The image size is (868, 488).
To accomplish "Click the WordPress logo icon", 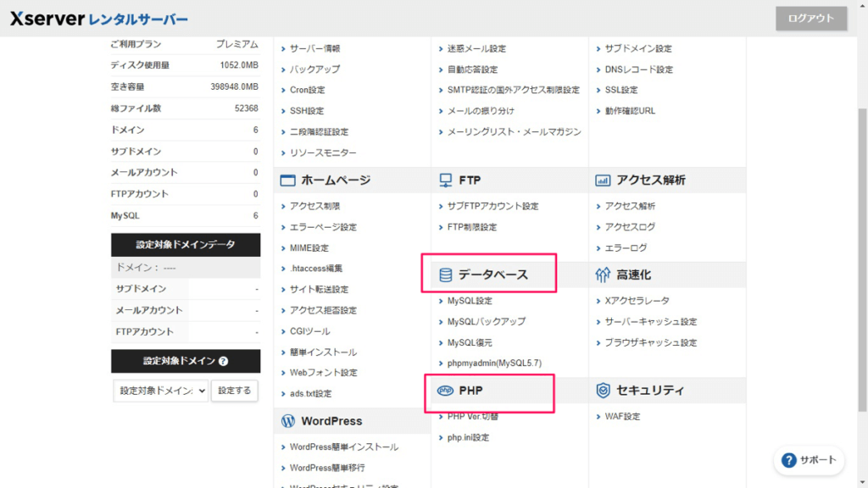I will [x=288, y=421].
